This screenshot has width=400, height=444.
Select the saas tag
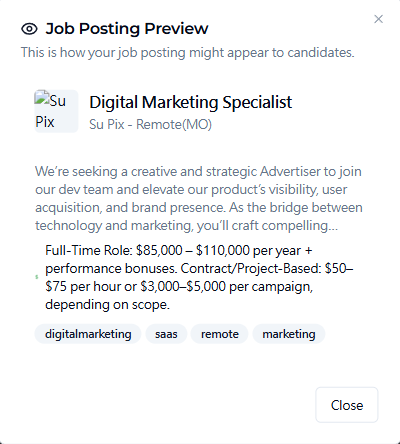166,334
